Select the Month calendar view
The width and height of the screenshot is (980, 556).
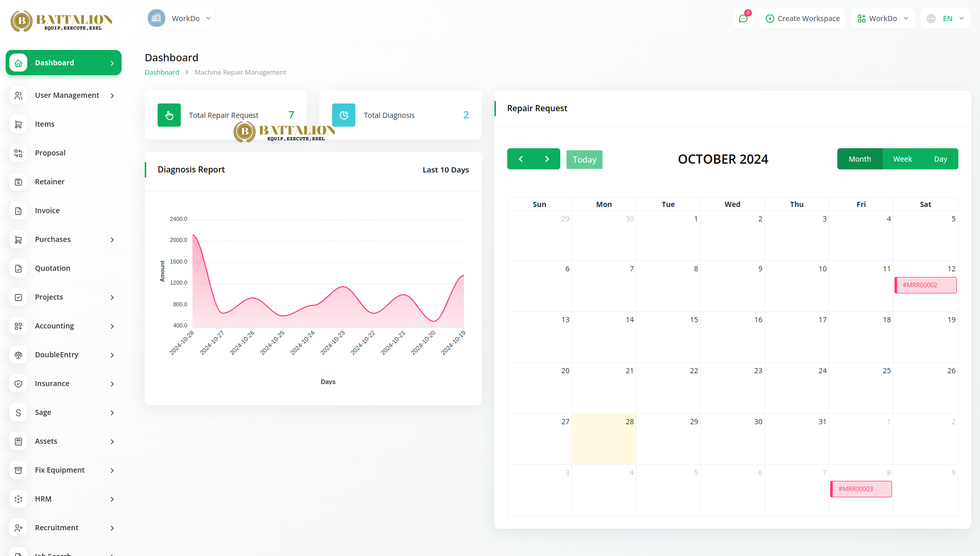click(859, 159)
